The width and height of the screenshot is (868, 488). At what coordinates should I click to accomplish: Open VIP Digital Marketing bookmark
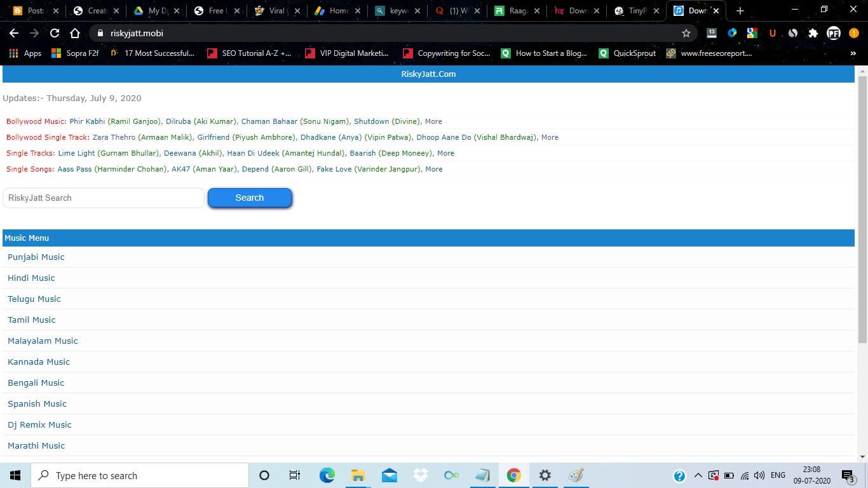347,53
